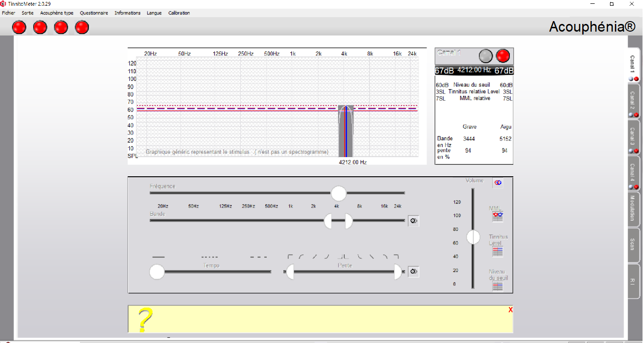Screen dimensions: 644x343
Task: Toggle the Bande slider link button
Action: click(x=414, y=221)
